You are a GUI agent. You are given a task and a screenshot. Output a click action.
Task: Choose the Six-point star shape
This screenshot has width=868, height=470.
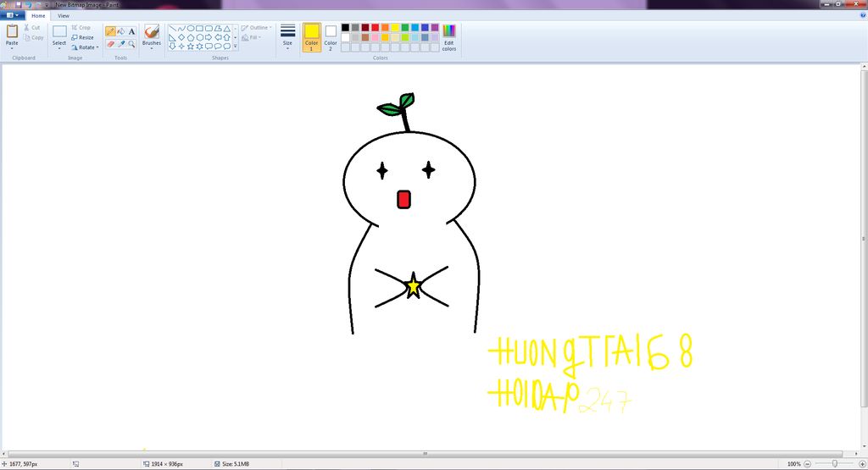click(199, 46)
